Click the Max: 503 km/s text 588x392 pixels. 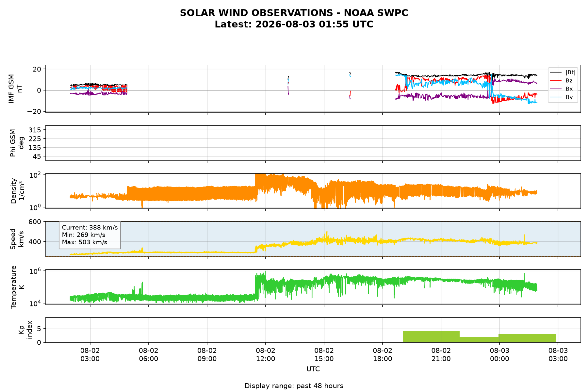[85, 242]
